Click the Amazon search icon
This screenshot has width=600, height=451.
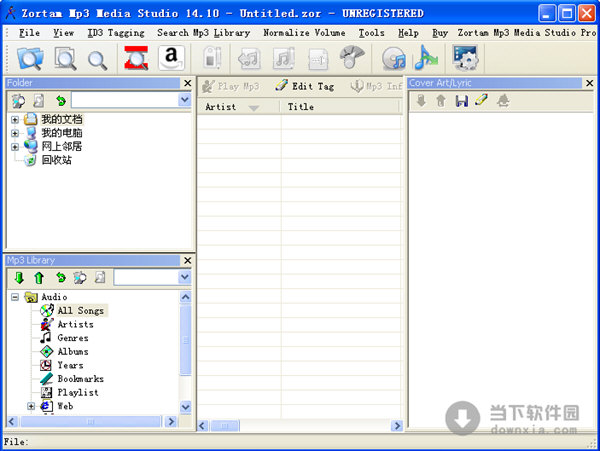(x=171, y=58)
